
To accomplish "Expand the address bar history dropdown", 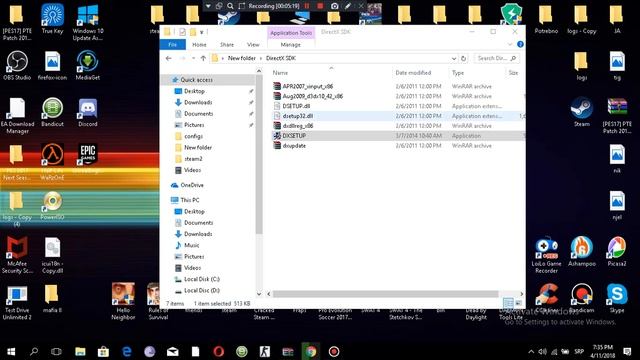I will pos(453,58).
